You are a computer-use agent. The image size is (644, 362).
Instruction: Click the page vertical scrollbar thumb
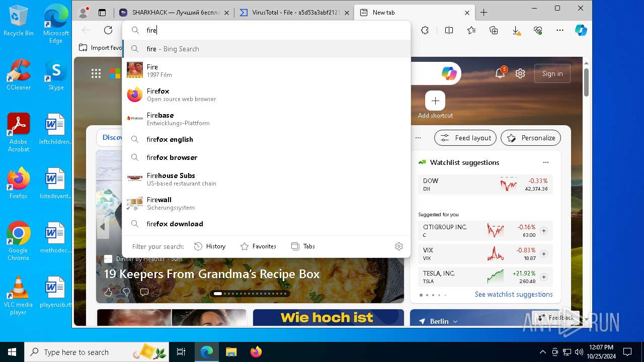586,81
